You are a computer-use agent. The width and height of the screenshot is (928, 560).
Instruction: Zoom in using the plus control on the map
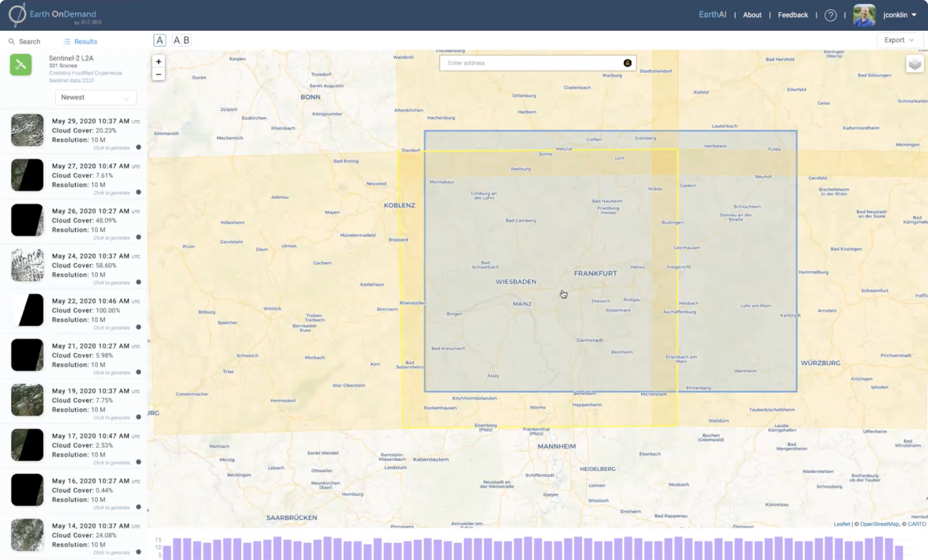click(159, 61)
